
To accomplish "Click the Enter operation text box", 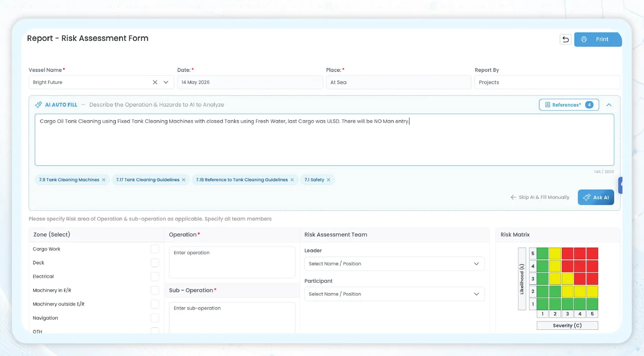I will point(232,262).
